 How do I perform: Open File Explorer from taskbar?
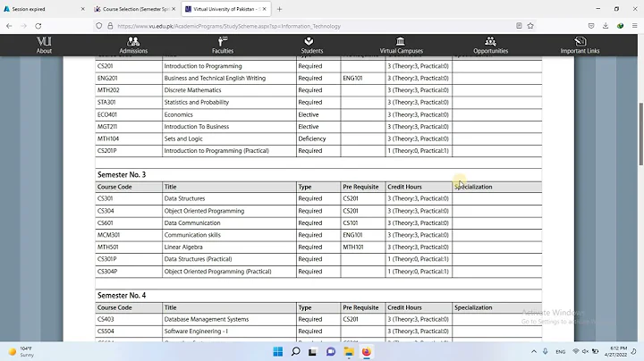click(x=349, y=351)
